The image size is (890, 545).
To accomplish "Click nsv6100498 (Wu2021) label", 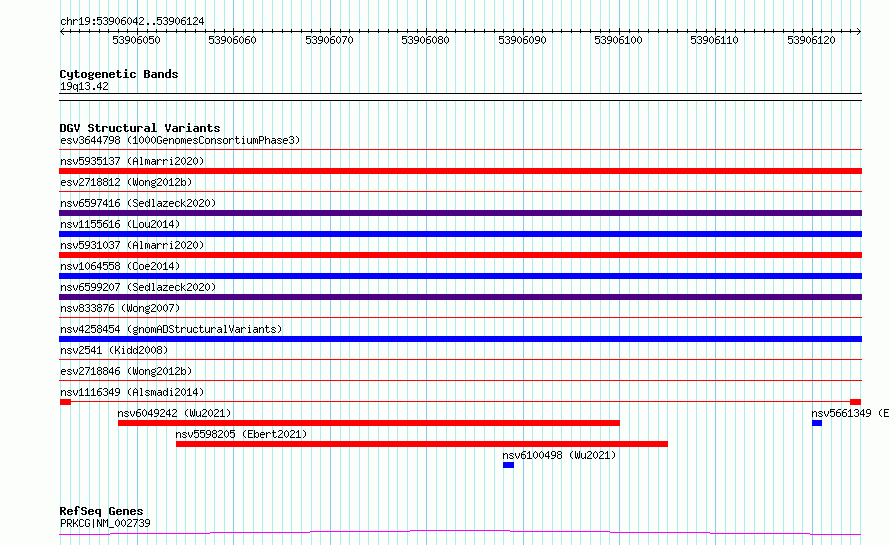I will point(559,455).
